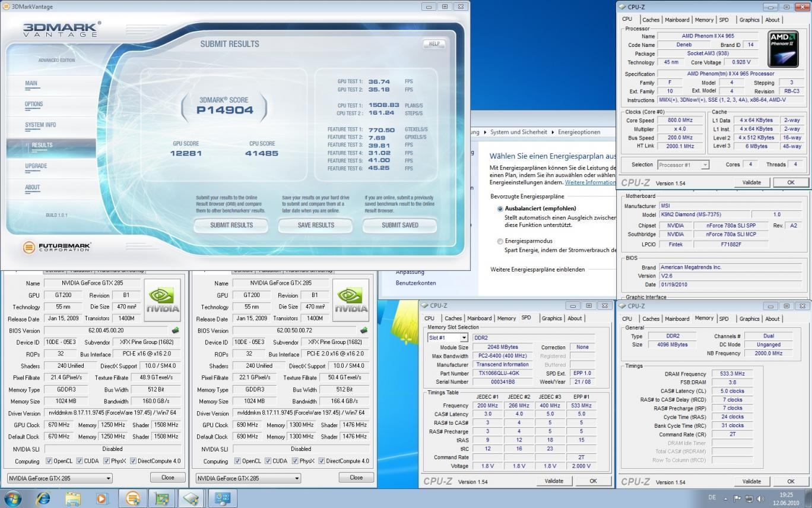Screen dimensions: 812x508
Task: Toggle PhysX checkbox in left GPU-Z window
Action: (106, 461)
